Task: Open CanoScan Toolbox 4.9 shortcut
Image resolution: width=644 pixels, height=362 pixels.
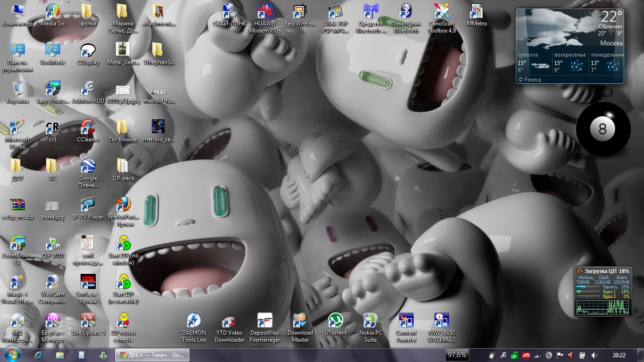Action: tap(441, 12)
